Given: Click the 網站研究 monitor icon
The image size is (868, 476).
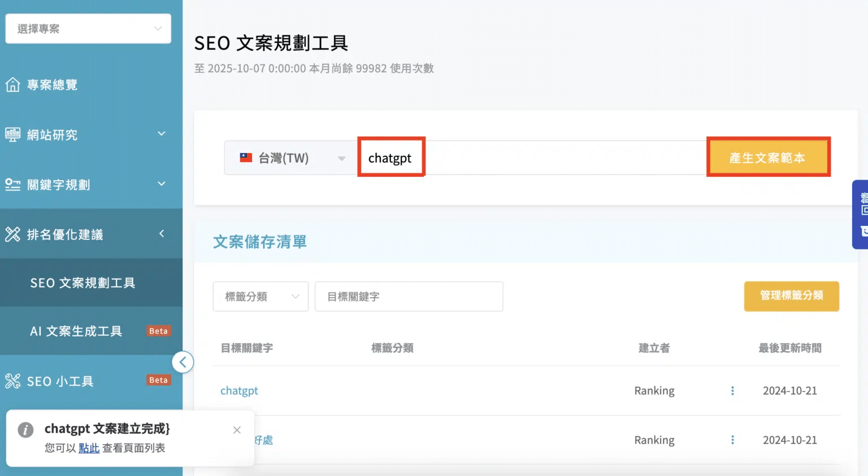Looking at the screenshot, I should 12,134.
